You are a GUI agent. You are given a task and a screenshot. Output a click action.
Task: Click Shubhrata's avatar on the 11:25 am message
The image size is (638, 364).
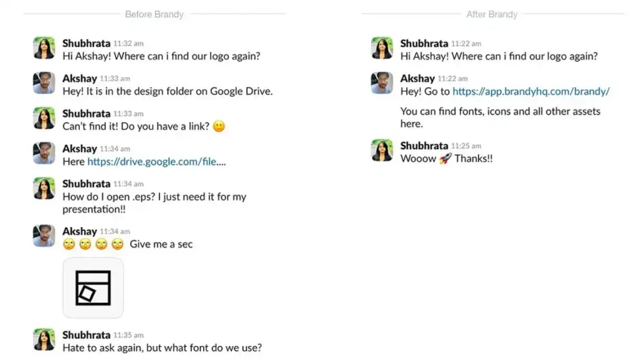click(x=382, y=151)
